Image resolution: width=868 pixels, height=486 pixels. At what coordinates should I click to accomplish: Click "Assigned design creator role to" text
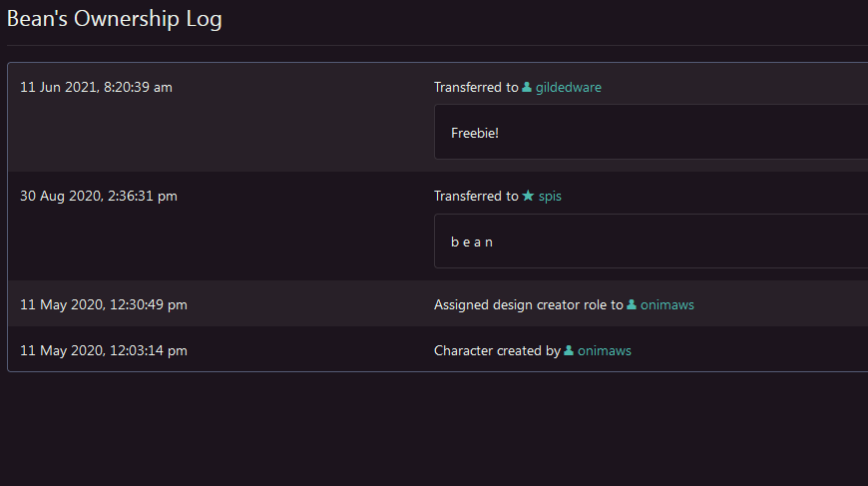point(528,305)
